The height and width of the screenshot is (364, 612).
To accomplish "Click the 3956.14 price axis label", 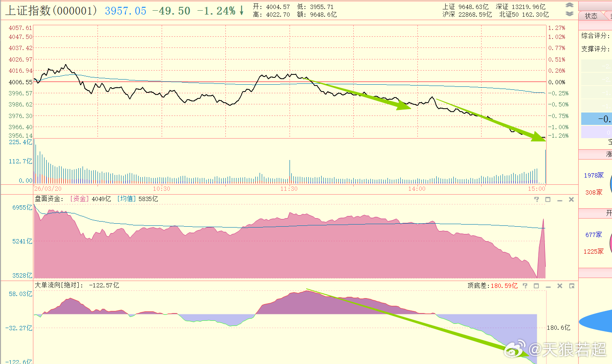I will pos(21,136).
